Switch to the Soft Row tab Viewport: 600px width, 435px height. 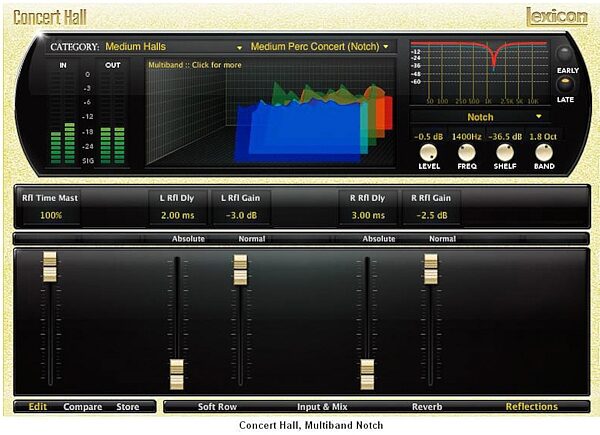point(217,406)
